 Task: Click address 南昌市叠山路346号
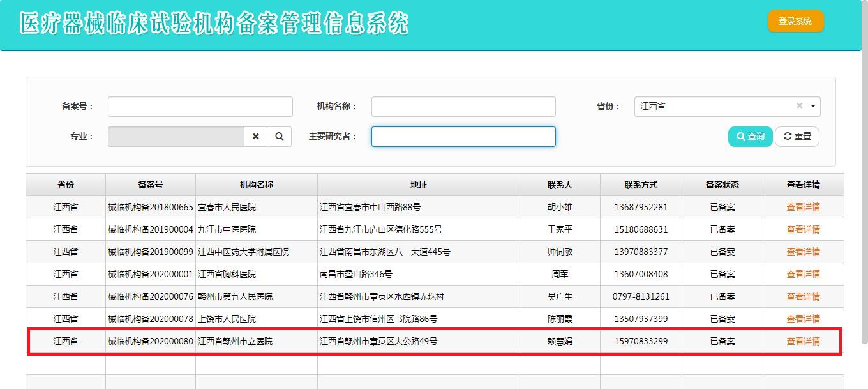click(x=356, y=274)
